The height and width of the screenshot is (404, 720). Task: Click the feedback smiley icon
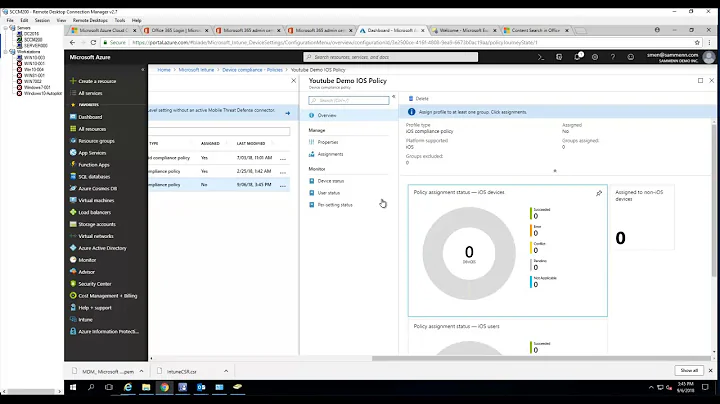pos(630,57)
